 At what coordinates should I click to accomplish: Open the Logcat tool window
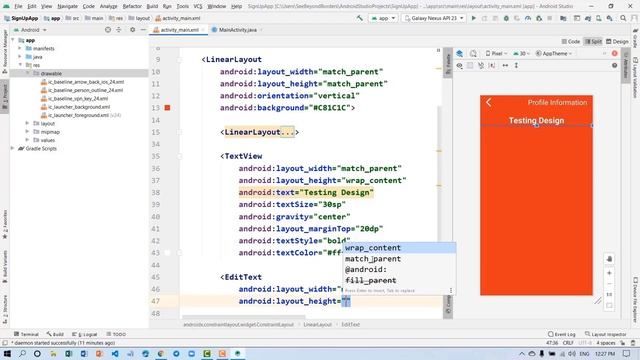[x=84, y=334]
